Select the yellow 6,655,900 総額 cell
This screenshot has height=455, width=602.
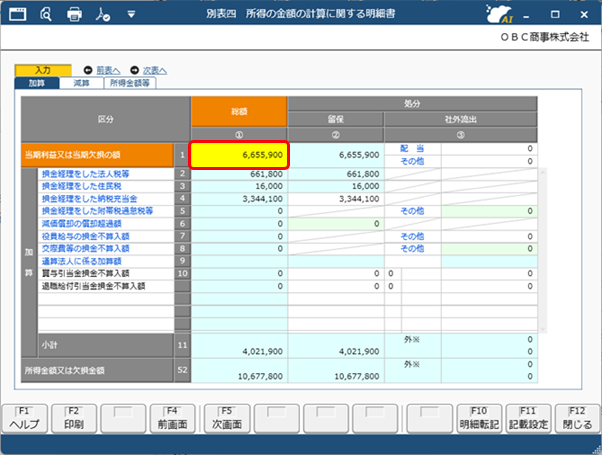click(x=239, y=155)
